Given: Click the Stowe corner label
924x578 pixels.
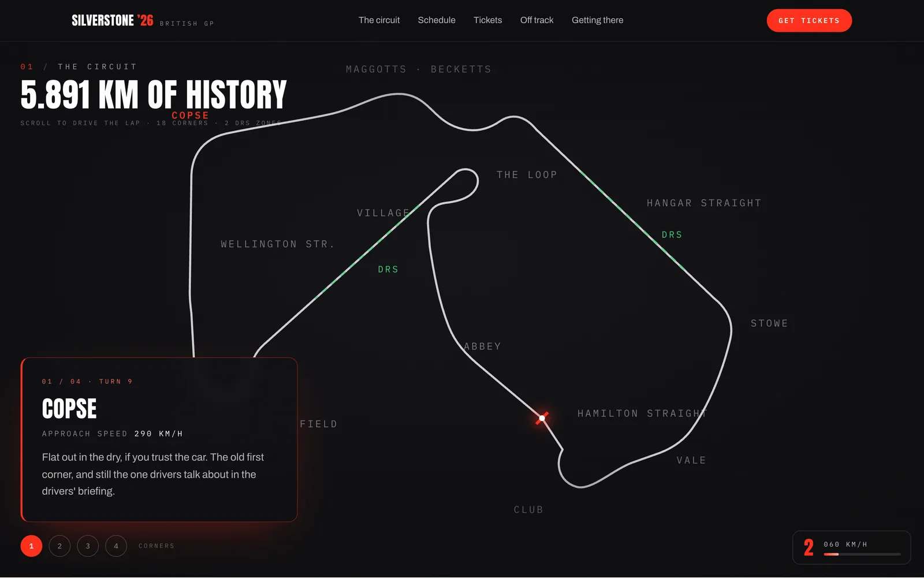Looking at the screenshot, I should click(x=769, y=323).
